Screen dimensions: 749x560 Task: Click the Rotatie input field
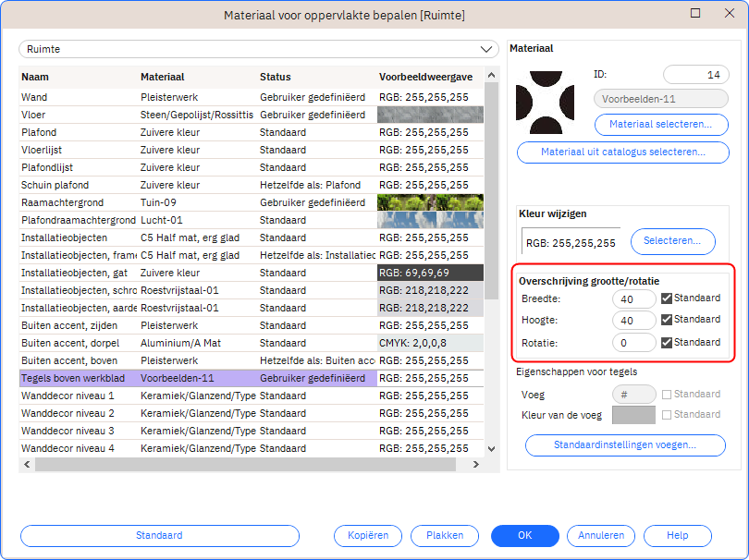[633, 343]
